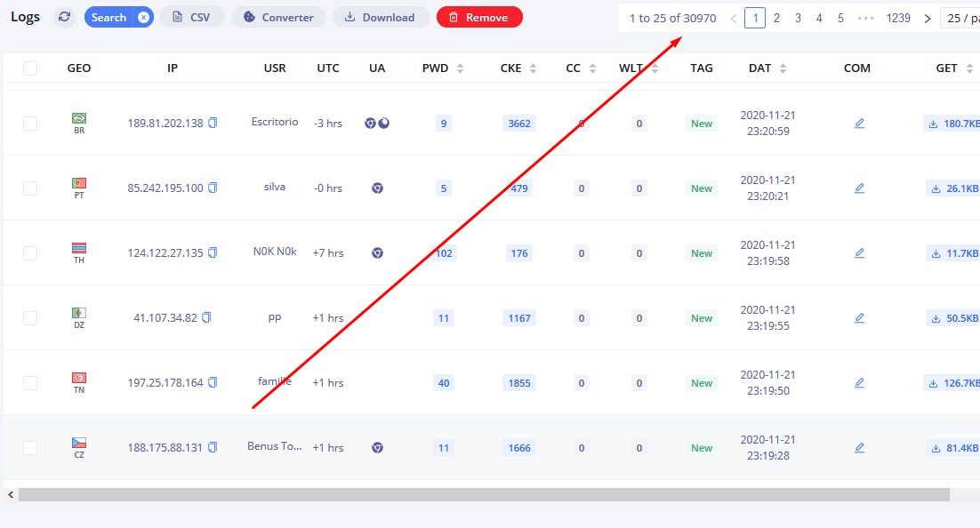Open password count 102 for N0K N0k
Screen dimensions: 980x528
pyautogui.click(x=444, y=253)
